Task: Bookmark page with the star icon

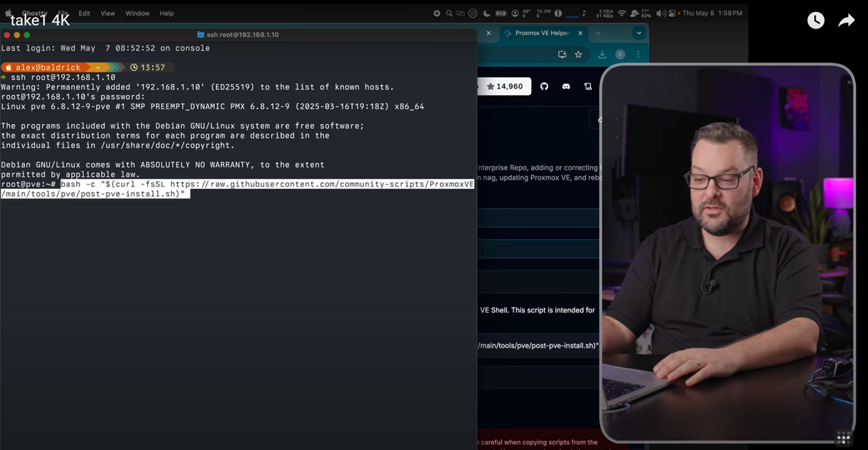Action: coord(578,54)
